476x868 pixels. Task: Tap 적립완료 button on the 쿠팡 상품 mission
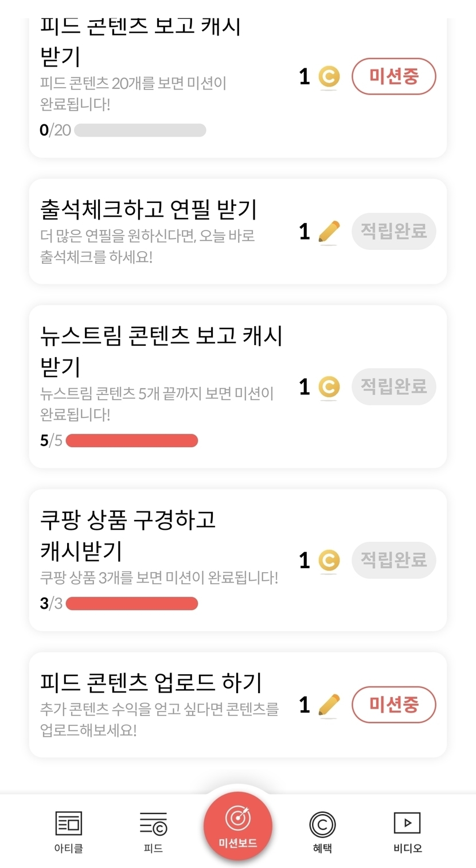tap(393, 560)
